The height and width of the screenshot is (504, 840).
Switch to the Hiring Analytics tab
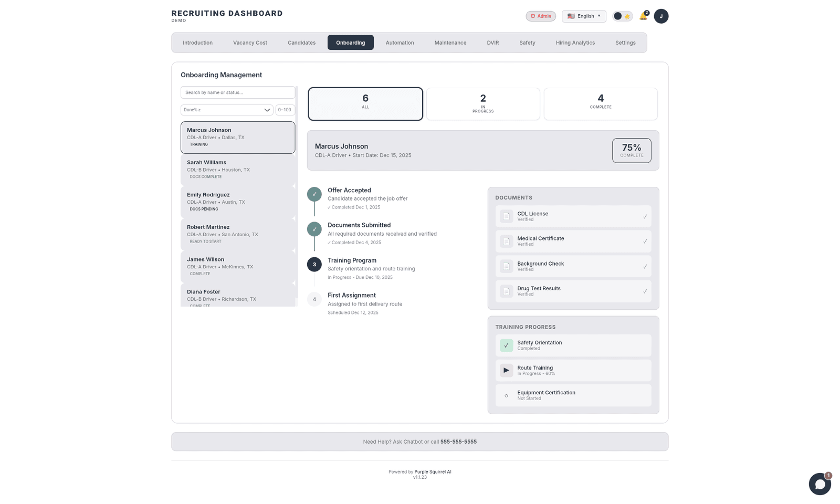coord(575,43)
